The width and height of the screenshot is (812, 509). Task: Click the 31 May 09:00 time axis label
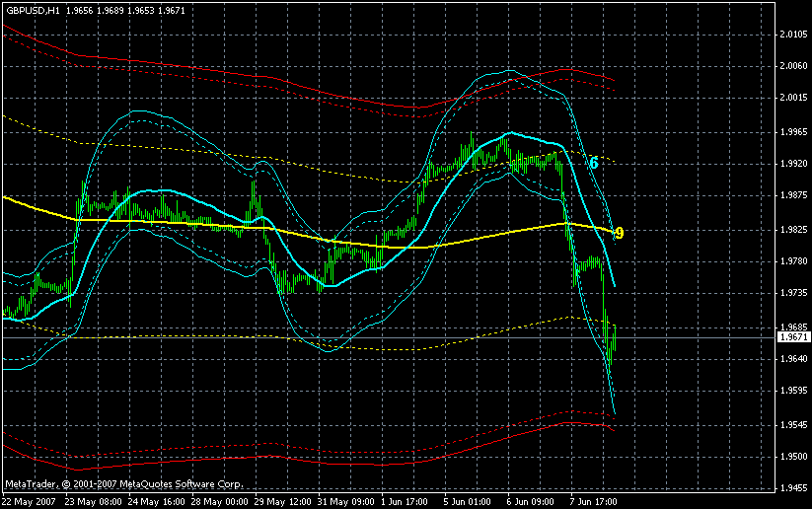[346, 502]
